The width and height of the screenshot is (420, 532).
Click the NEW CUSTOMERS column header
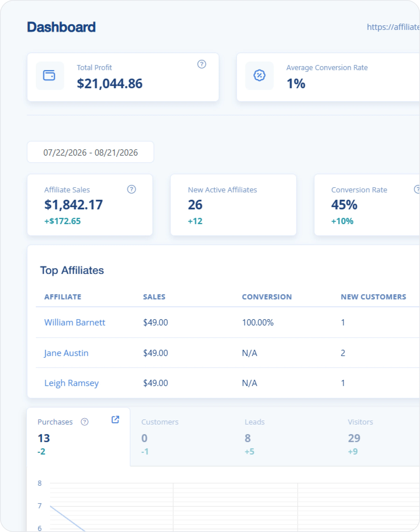point(373,297)
